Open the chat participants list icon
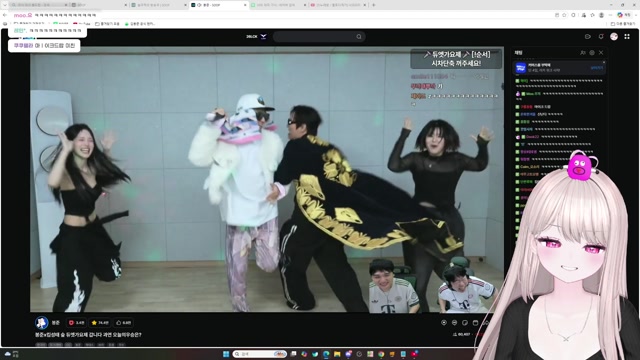The image size is (640, 360). pyautogui.click(x=582, y=53)
